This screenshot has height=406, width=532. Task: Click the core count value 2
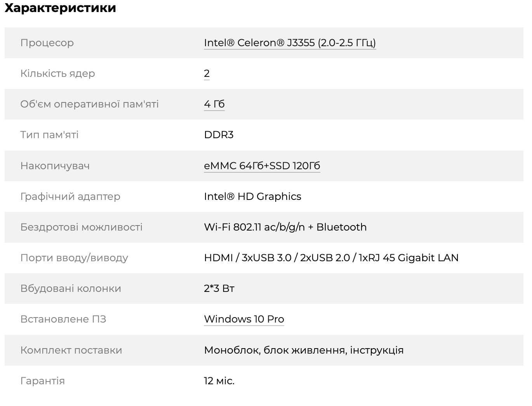[x=207, y=73]
